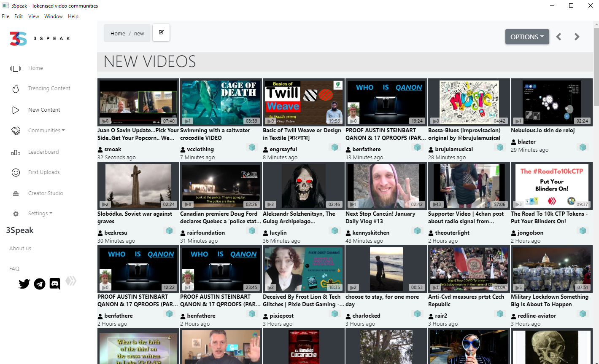Screen dimensions: 599x364
Task: Click the 3Speak logo
Action: pos(40,38)
